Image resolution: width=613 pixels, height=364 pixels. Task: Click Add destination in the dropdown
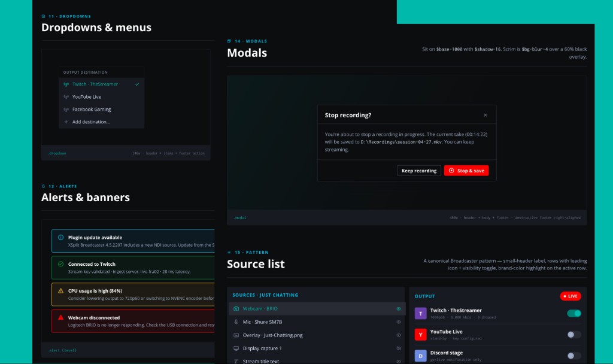(89, 122)
